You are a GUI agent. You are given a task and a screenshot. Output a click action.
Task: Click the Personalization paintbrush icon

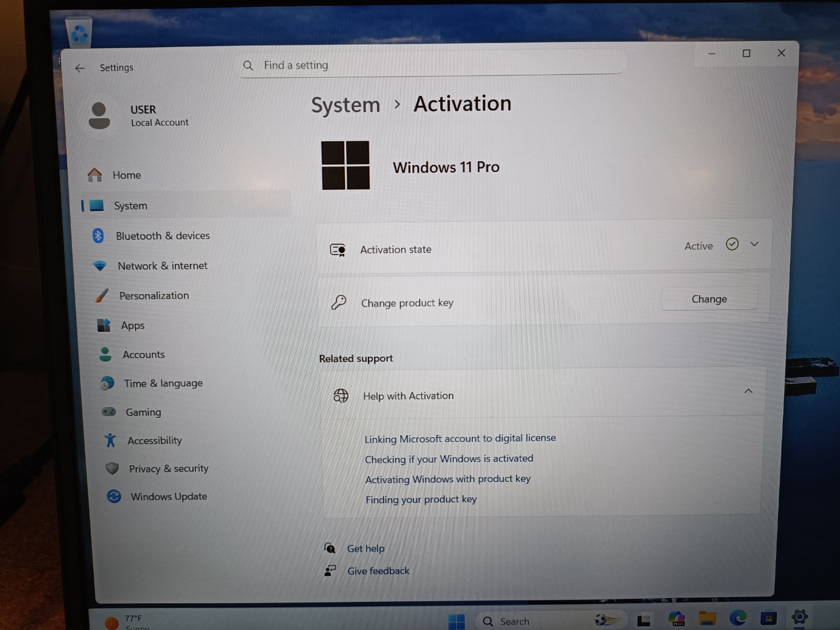101,296
